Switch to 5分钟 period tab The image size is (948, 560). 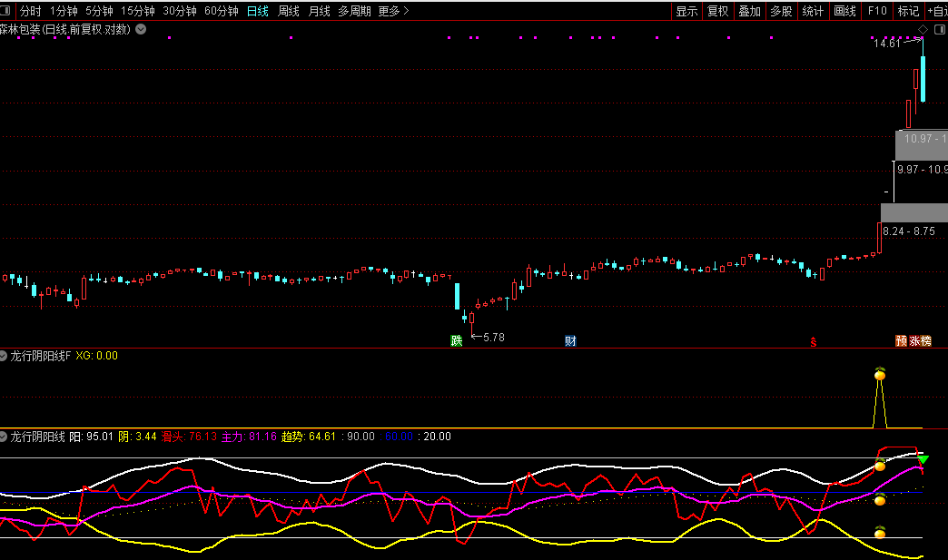(99, 11)
